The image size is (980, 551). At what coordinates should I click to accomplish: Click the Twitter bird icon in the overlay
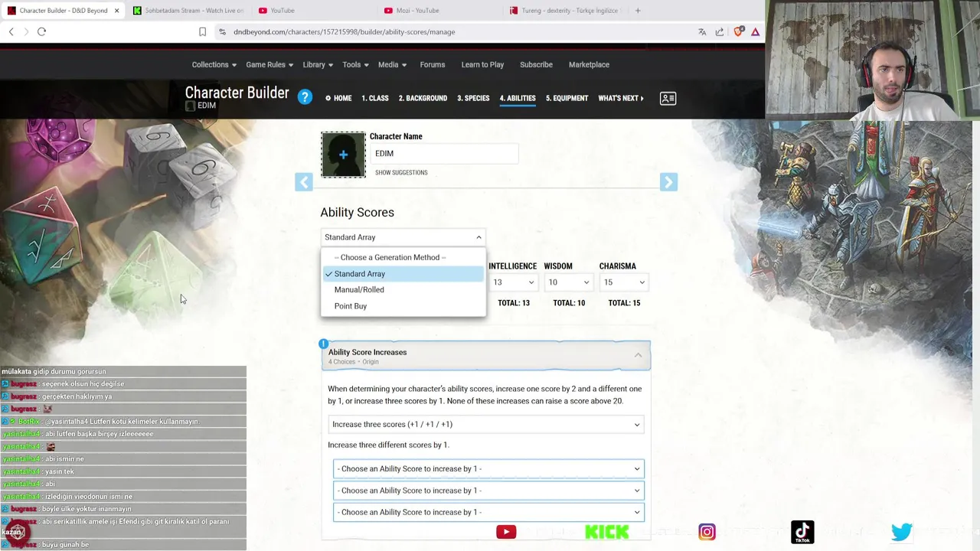pyautogui.click(x=902, y=531)
